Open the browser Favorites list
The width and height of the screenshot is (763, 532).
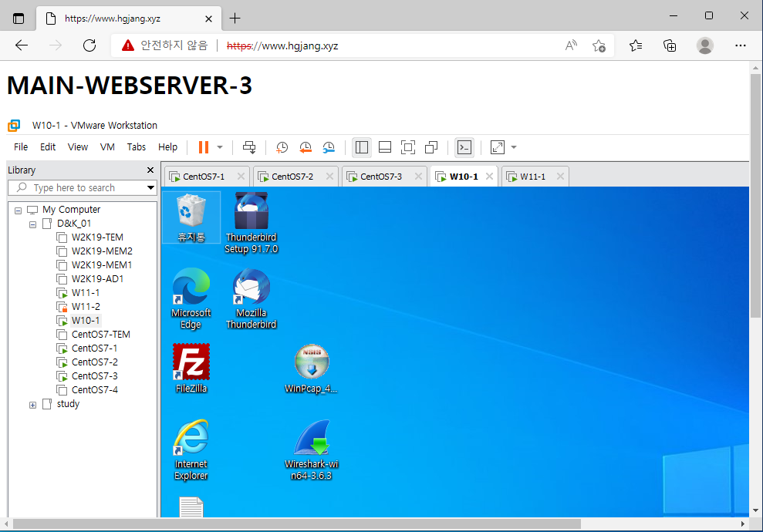636,45
